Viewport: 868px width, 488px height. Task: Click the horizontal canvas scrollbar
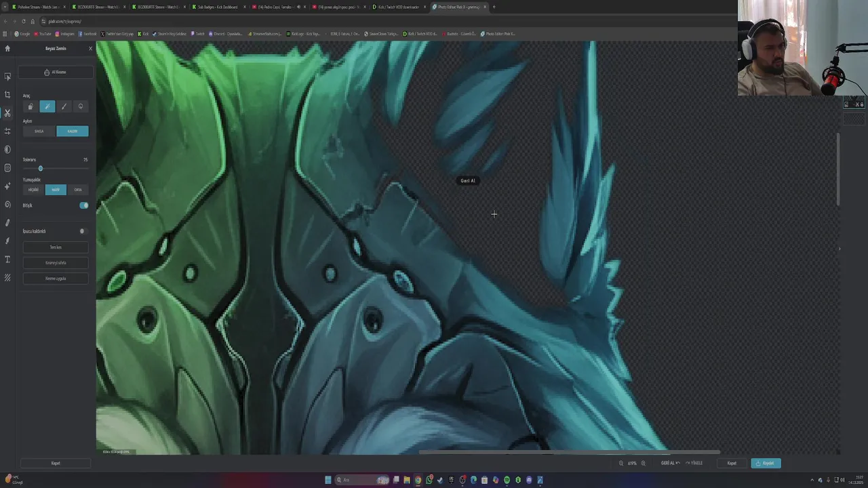pyautogui.click(x=570, y=452)
